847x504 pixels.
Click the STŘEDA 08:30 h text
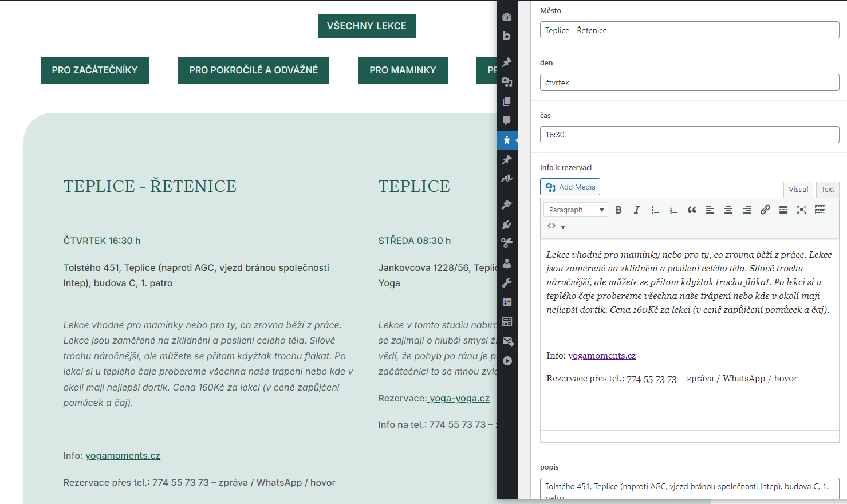[415, 241]
